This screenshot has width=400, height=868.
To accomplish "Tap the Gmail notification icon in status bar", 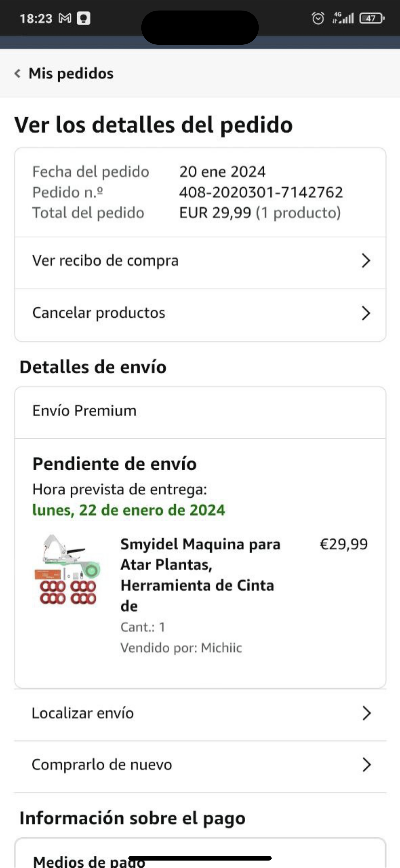I will tap(65, 18).
